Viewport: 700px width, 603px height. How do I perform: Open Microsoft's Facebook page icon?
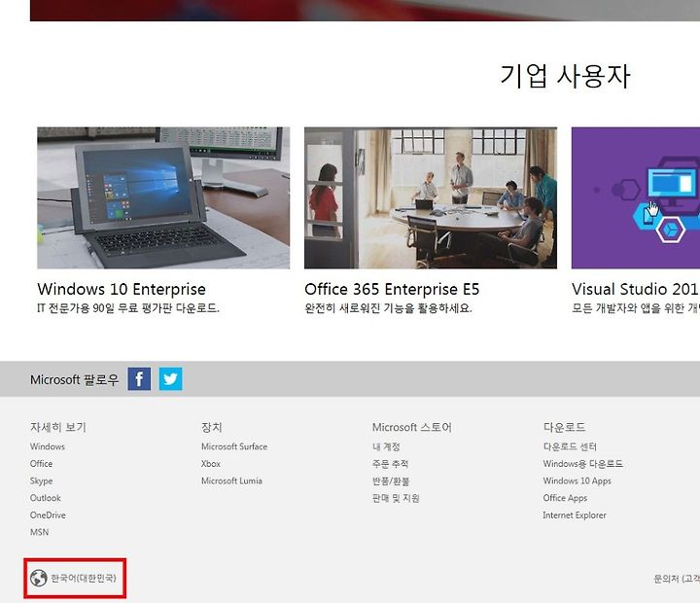pos(139,378)
